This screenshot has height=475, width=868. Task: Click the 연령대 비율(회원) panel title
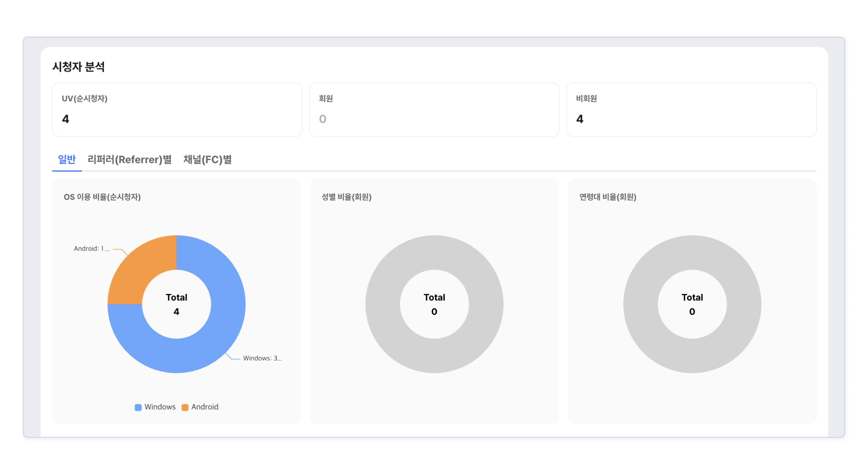[x=608, y=197]
